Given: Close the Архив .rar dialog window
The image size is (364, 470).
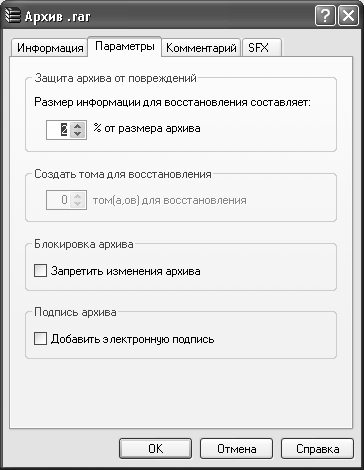Looking at the screenshot, I should click(348, 16).
